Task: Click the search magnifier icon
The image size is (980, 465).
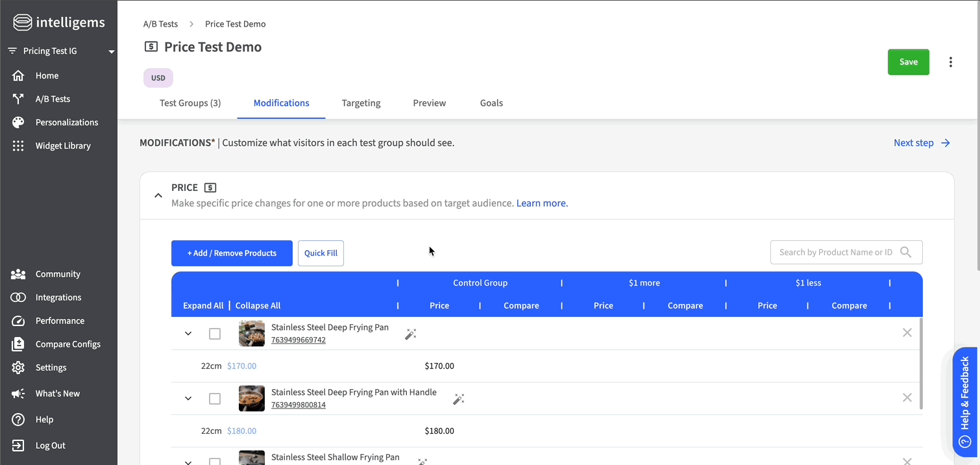Action: [x=906, y=252]
